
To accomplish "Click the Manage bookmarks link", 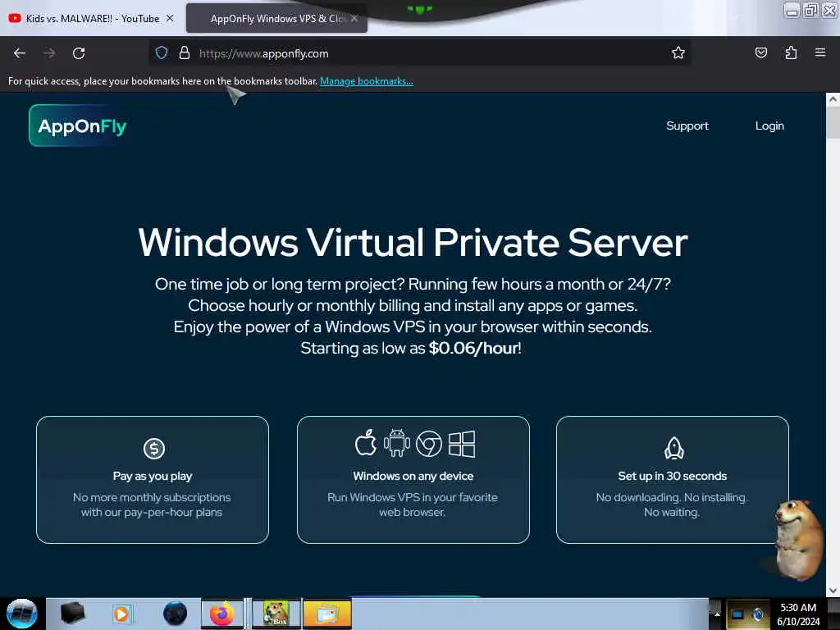I will pyautogui.click(x=367, y=81).
